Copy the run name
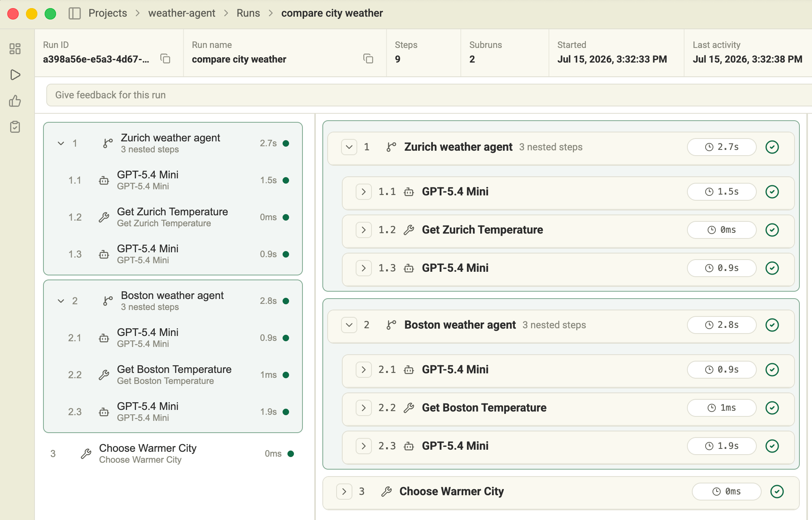The image size is (812, 520). [368, 59]
